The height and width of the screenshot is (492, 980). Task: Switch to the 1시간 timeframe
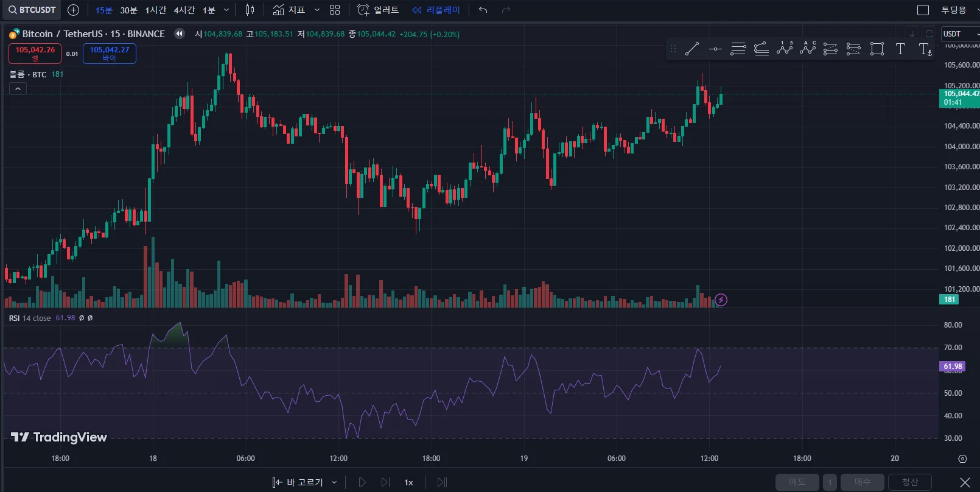(x=156, y=10)
